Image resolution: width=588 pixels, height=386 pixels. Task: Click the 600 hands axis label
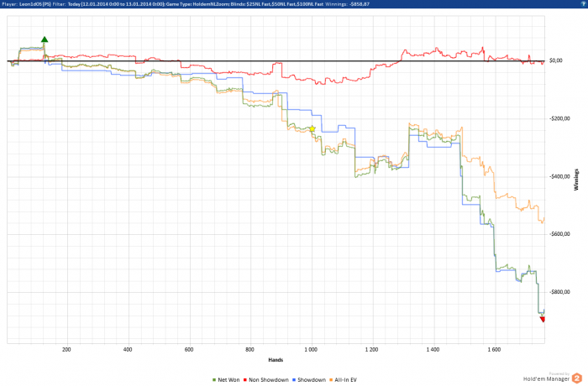point(189,349)
